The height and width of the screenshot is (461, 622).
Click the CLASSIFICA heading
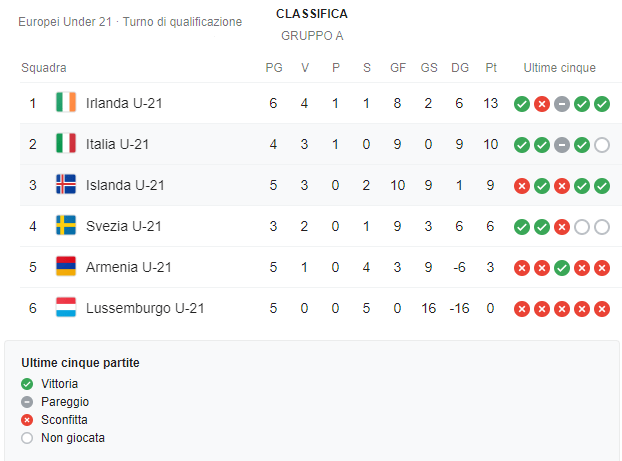[312, 14]
